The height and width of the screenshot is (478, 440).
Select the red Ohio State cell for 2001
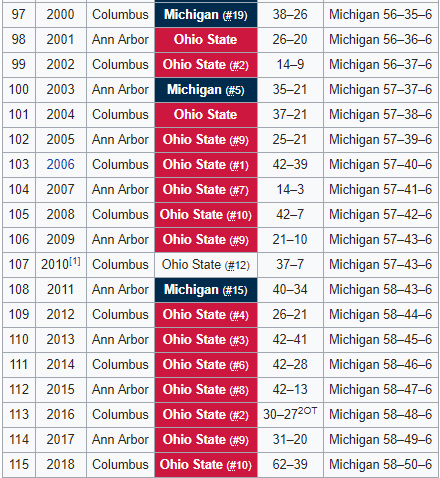(x=206, y=40)
